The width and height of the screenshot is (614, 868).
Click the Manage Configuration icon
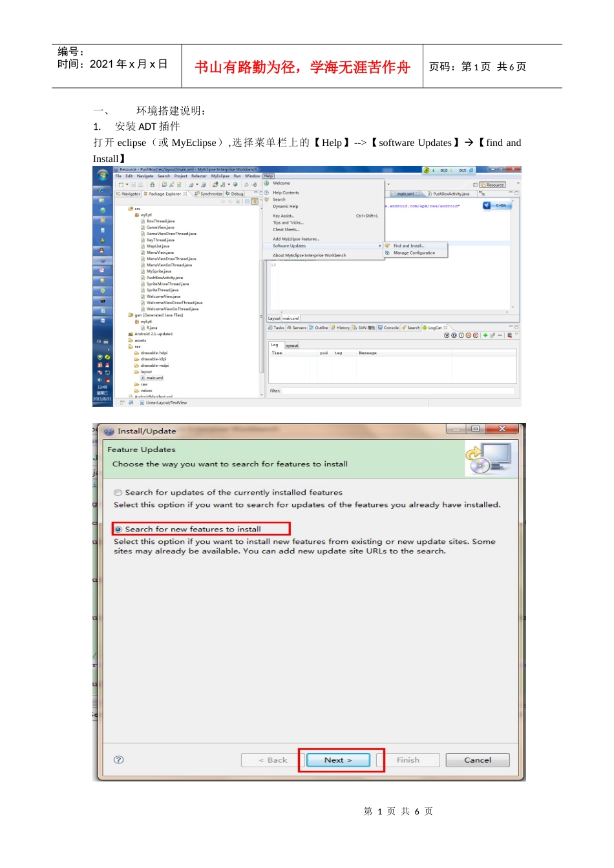388,253
